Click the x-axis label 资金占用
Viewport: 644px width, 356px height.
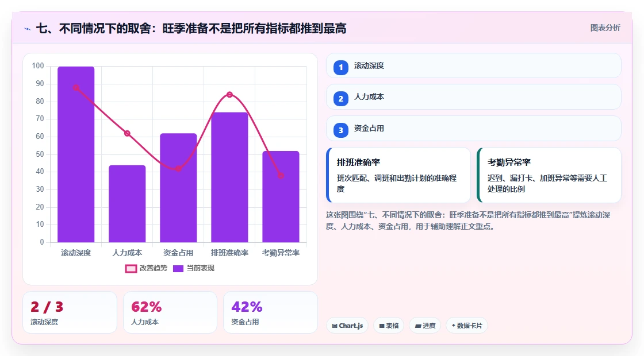[178, 253]
